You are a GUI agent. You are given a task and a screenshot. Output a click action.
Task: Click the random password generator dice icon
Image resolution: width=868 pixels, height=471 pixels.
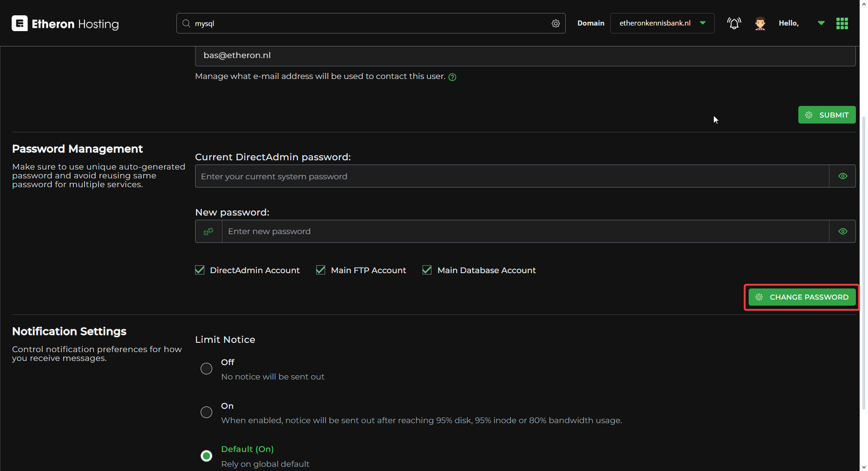[209, 231]
